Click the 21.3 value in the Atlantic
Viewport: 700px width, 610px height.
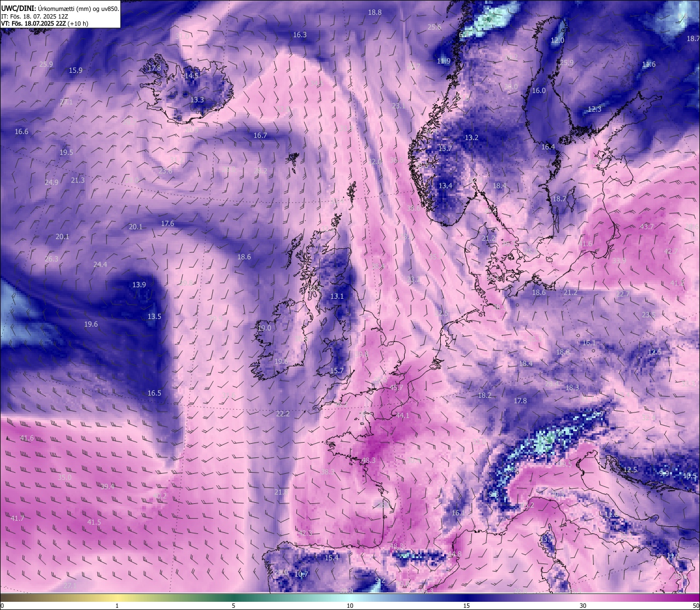[78, 181]
